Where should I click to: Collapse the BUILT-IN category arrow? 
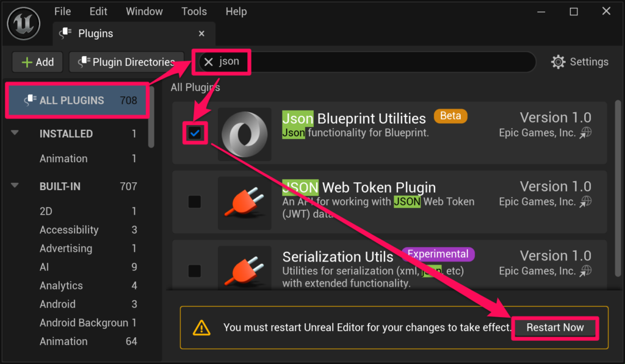pos(15,187)
